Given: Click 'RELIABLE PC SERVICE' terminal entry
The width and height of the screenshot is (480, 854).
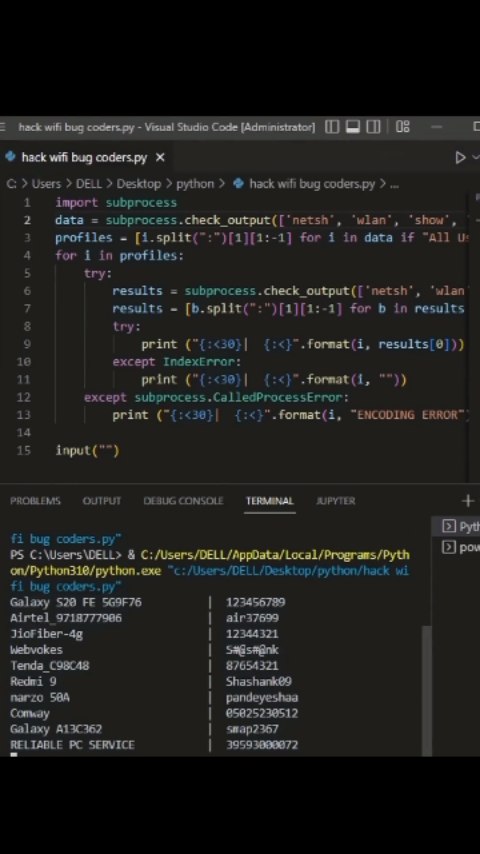Looking at the screenshot, I should coord(72,745).
